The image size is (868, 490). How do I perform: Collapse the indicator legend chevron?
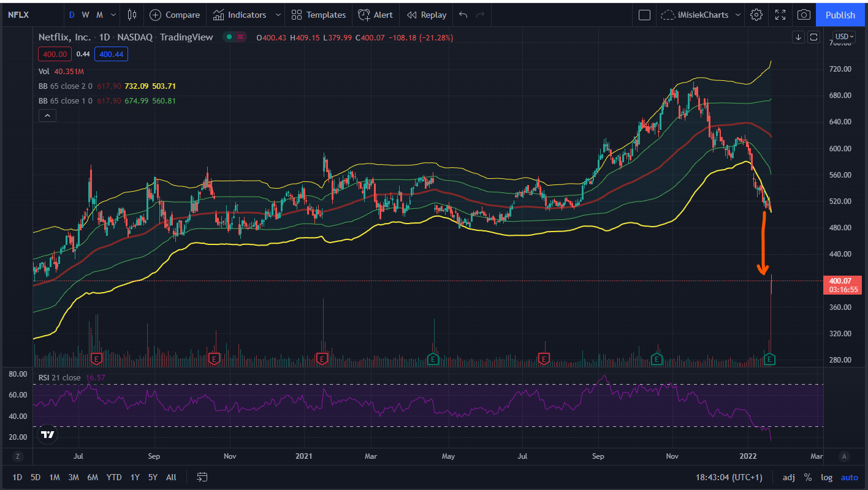tap(47, 115)
